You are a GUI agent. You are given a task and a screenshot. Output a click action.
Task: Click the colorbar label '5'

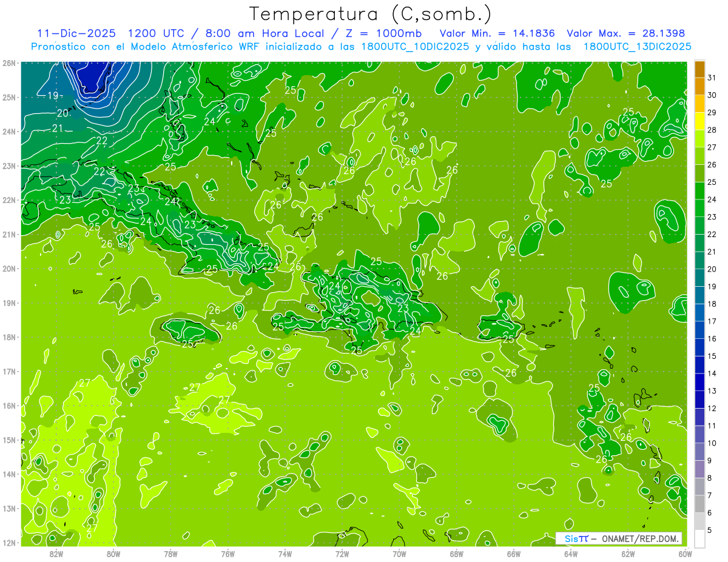[710, 530]
